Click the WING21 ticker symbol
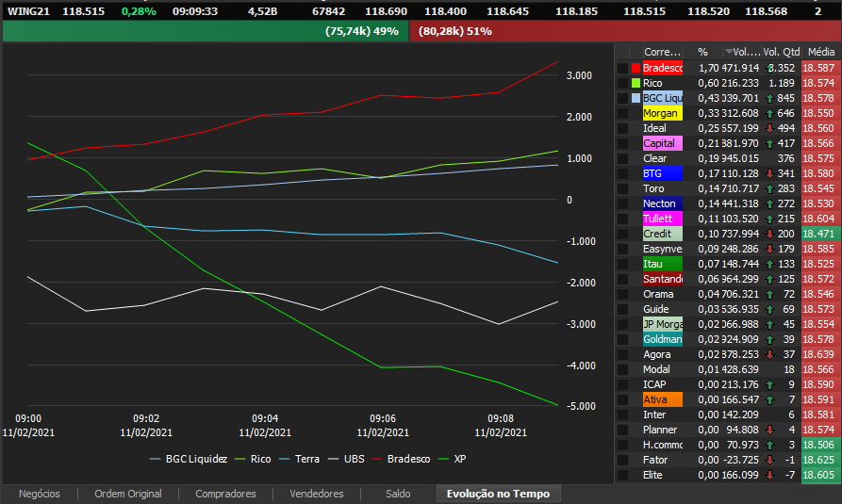 [x=28, y=11]
